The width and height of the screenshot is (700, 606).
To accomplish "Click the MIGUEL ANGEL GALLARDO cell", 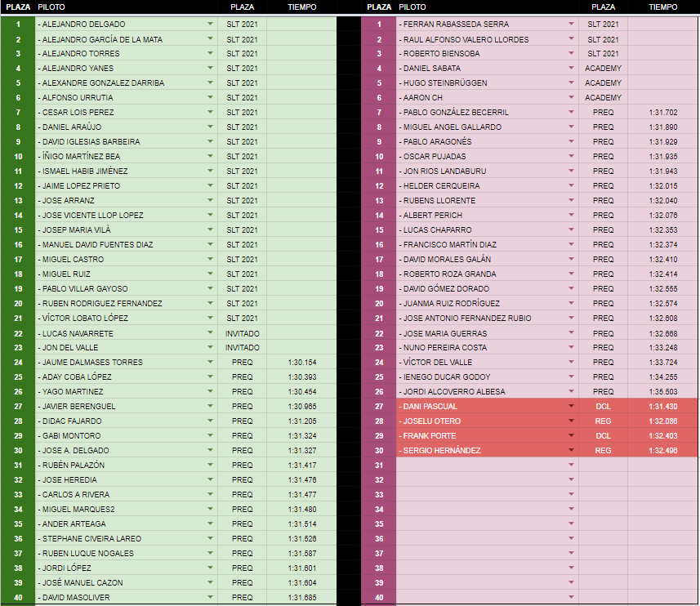I will click(487, 127).
